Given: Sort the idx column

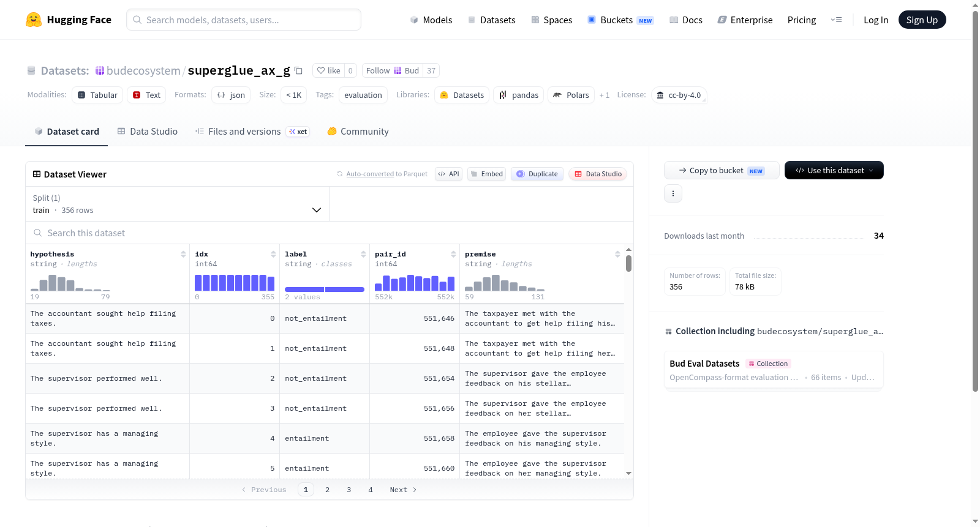Looking at the screenshot, I should coord(273,254).
